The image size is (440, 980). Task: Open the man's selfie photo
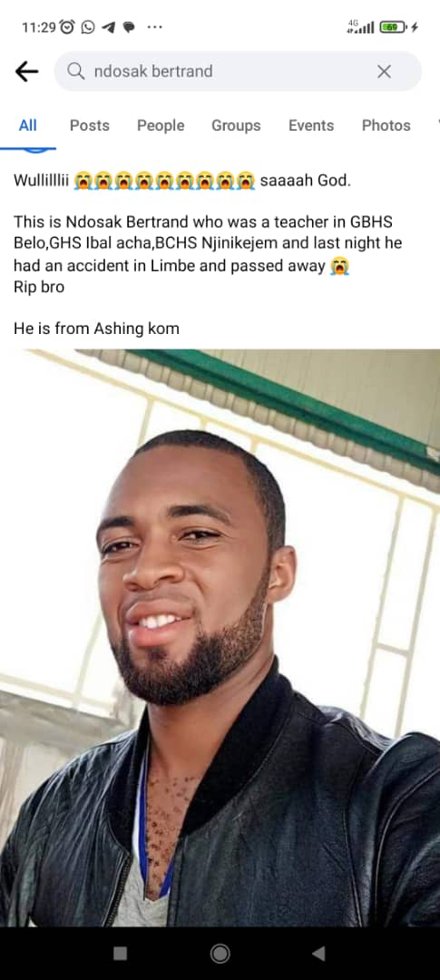click(220, 638)
